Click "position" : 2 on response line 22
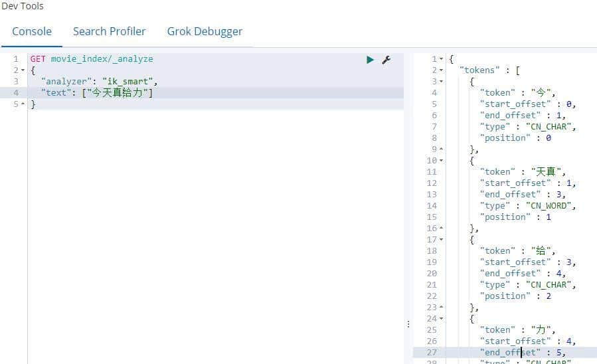 pos(515,296)
